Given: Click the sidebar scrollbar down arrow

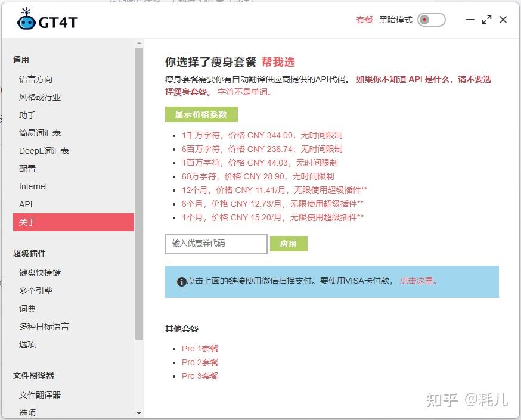Looking at the screenshot, I should point(139,413).
